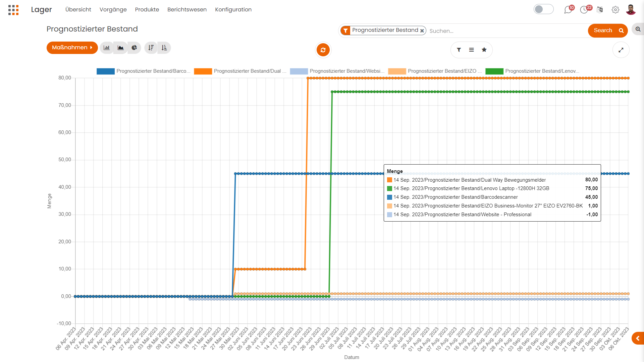Focus the Suchen... search field
The image size is (644, 362).
click(x=506, y=31)
